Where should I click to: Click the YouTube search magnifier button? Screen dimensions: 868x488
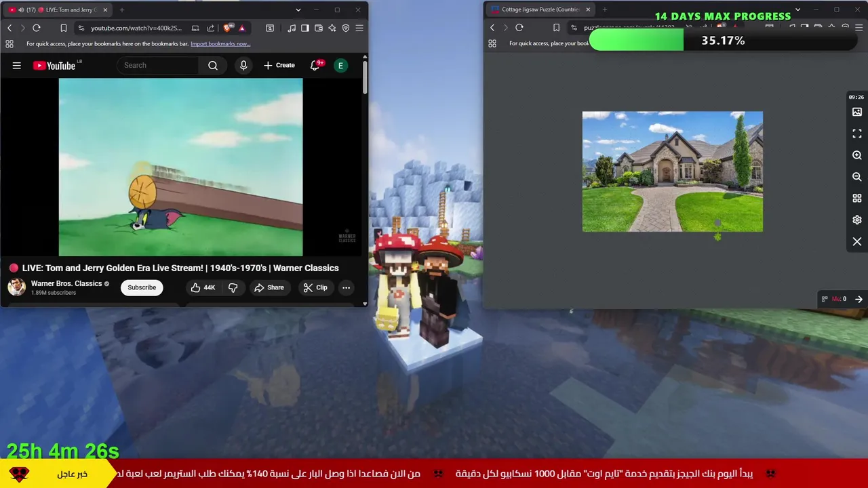click(213, 65)
